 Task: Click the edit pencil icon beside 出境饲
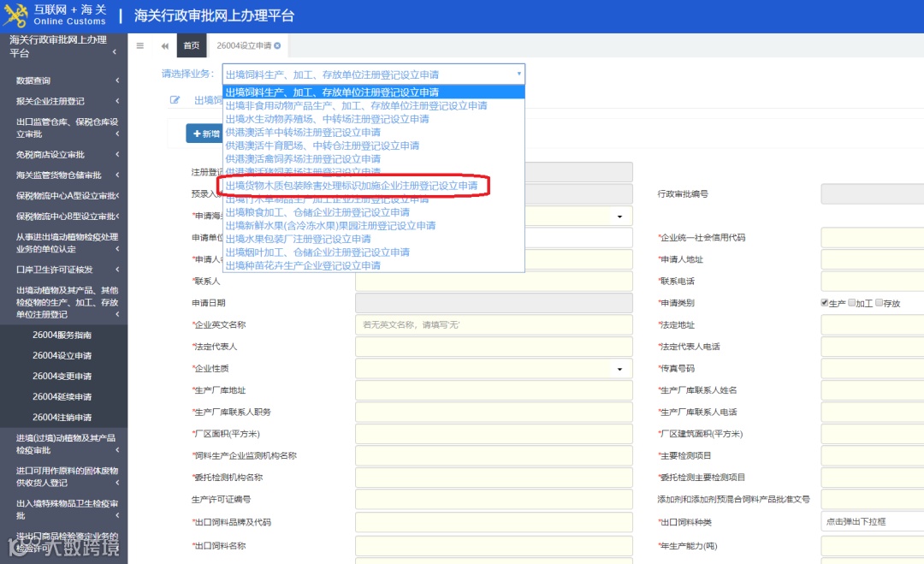(x=175, y=100)
